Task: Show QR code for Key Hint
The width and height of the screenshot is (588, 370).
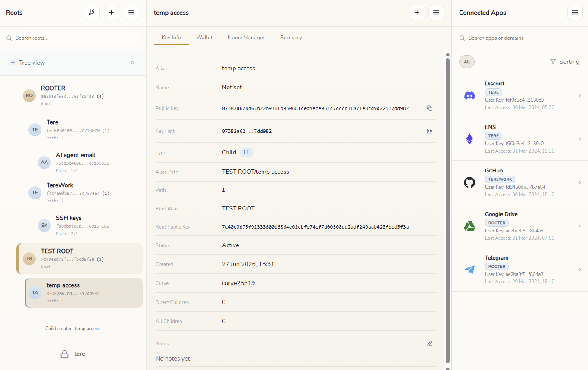Action: [x=429, y=131]
